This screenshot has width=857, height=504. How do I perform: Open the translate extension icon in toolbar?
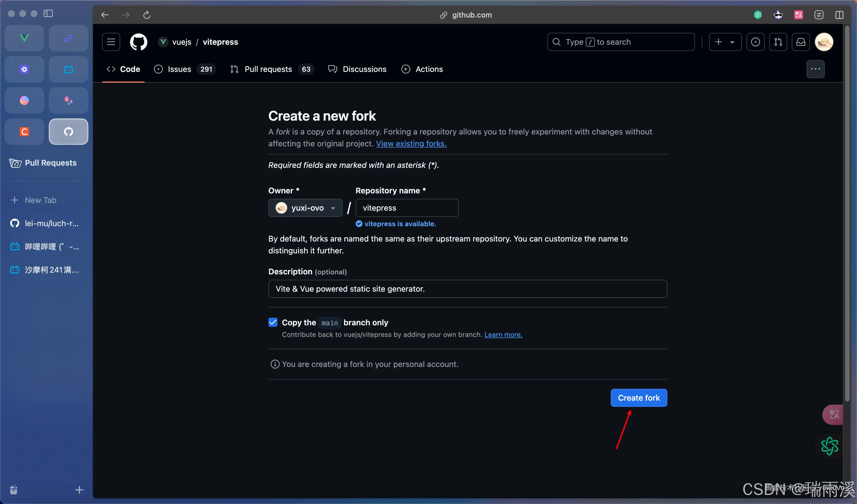tap(798, 15)
